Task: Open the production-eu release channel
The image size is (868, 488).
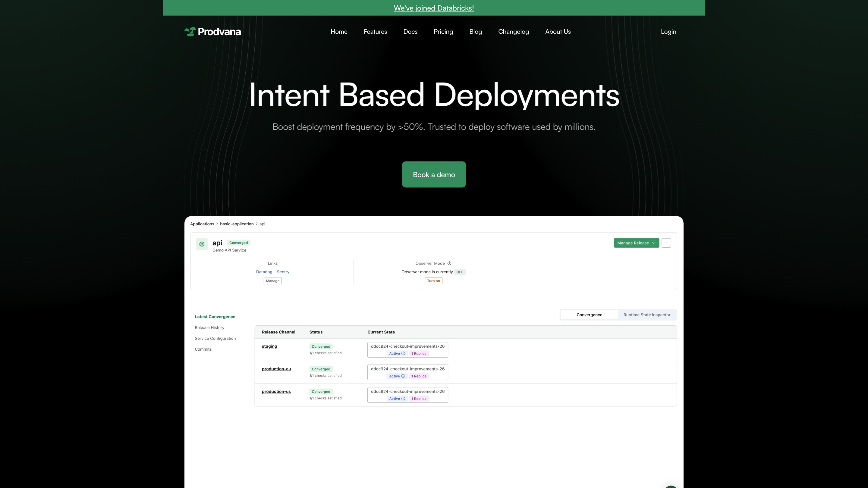Action: pyautogui.click(x=276, y=369)
